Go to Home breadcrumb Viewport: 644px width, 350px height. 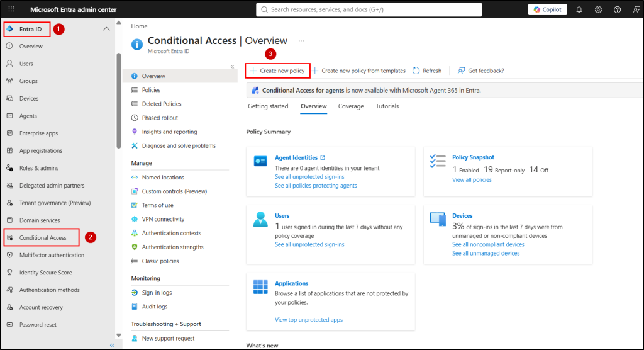(x=139, y=26)
